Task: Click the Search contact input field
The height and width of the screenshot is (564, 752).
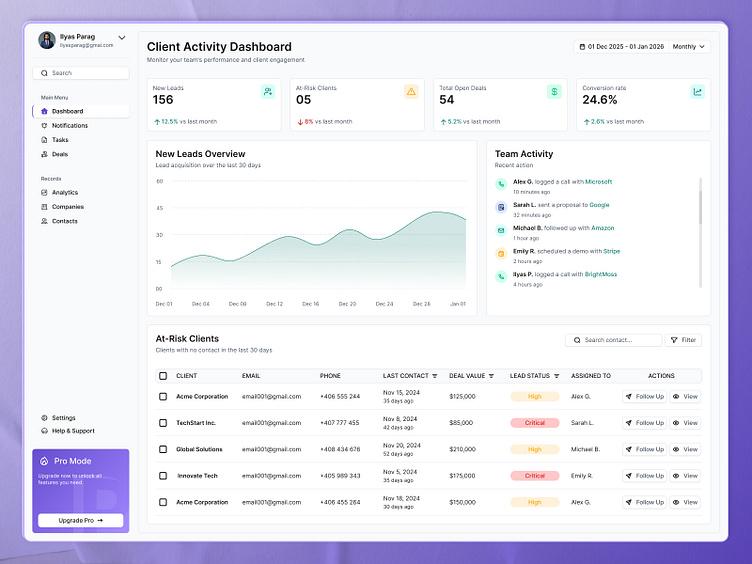Action: click(613, 340)
